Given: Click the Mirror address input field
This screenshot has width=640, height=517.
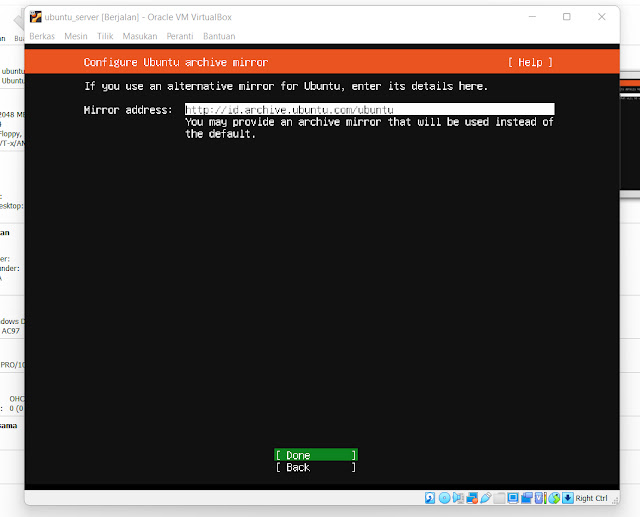Looking at the screenshot, I should coord(370,109).
